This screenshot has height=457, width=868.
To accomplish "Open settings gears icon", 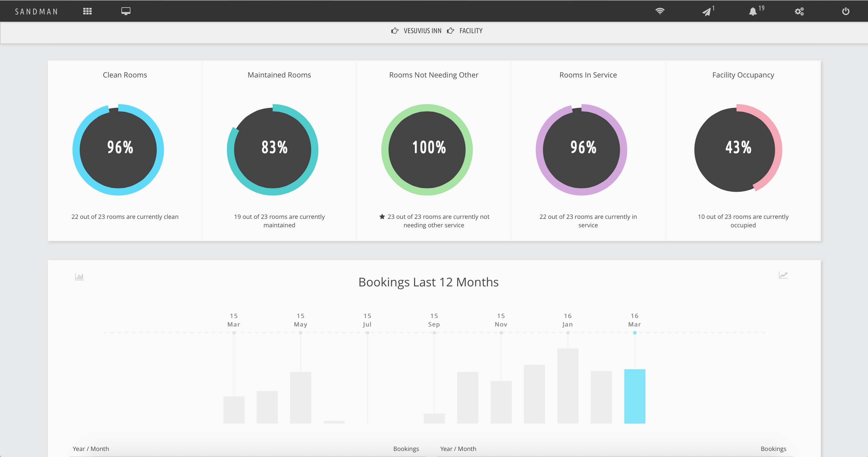I will 799,11.
